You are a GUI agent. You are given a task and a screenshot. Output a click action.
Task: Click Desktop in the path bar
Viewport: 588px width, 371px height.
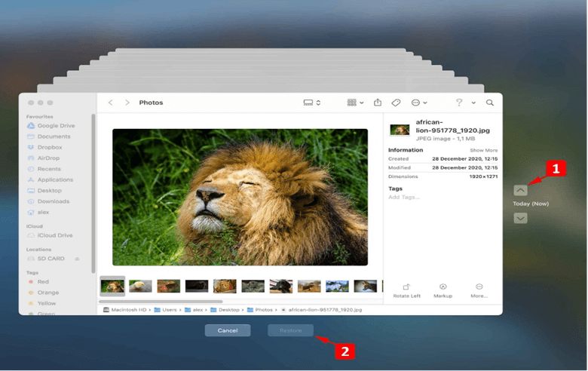click(225, 310)
